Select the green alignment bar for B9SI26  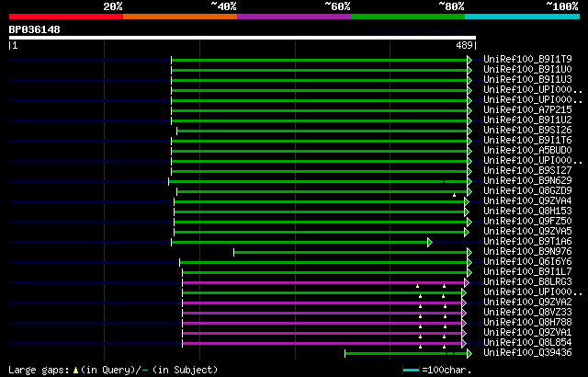[x=322, y=131]
